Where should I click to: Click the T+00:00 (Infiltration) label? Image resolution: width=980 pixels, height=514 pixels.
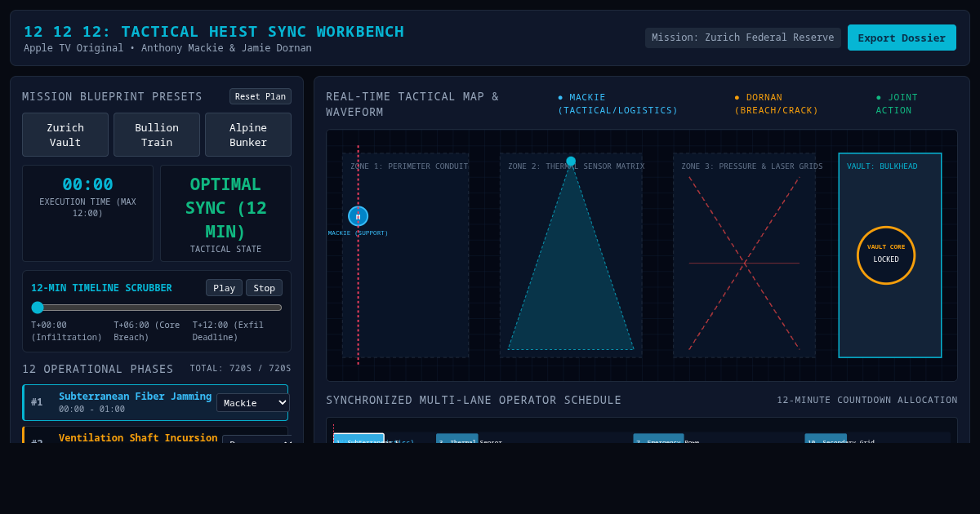tap(67, 331)
